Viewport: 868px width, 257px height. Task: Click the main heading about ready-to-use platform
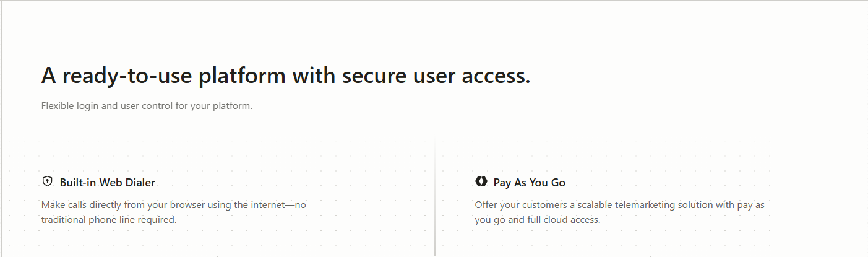point(285,76)
